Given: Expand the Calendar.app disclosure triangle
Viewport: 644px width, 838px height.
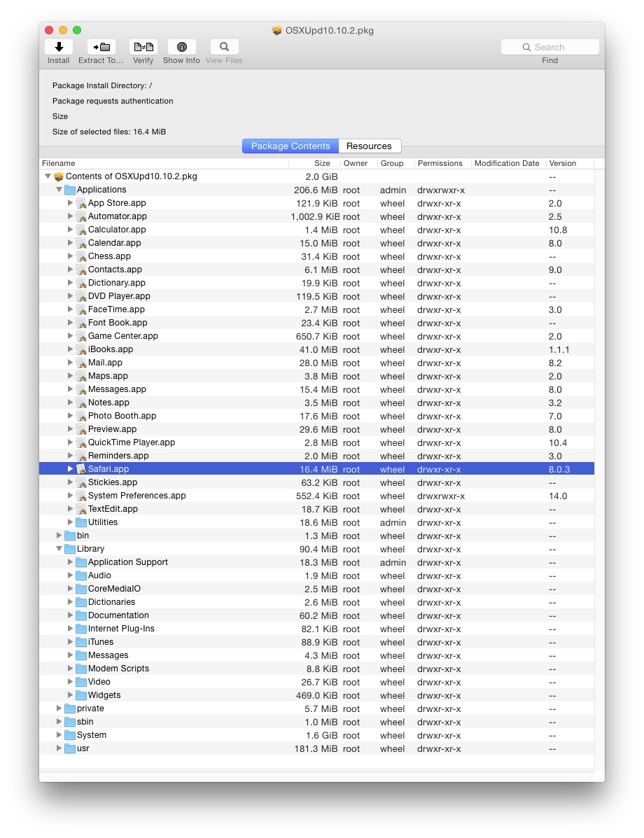Looking at the screenshot, I should click(x=70, y=243).
